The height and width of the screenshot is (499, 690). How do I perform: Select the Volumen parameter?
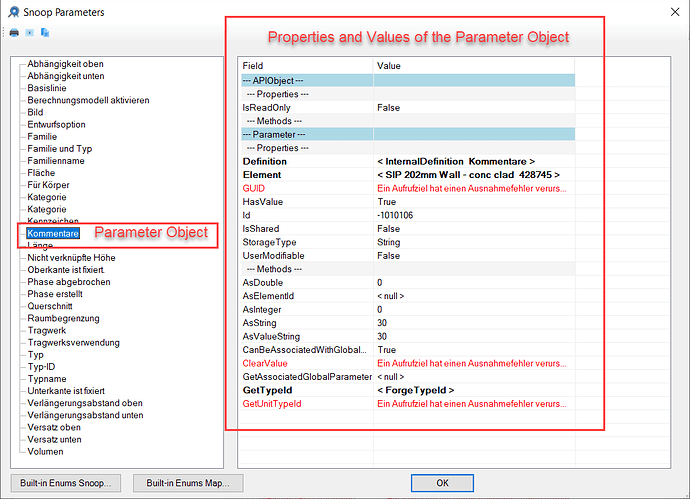tap(45, 451)
